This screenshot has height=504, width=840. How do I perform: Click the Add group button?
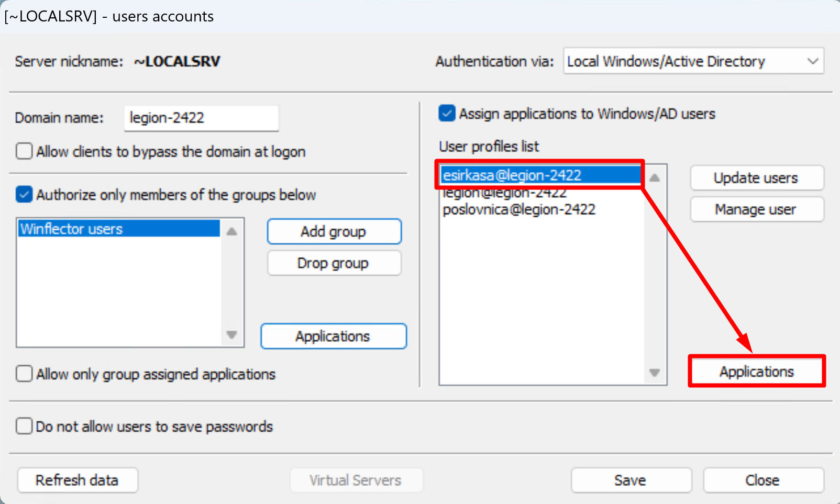click(334, 231)
